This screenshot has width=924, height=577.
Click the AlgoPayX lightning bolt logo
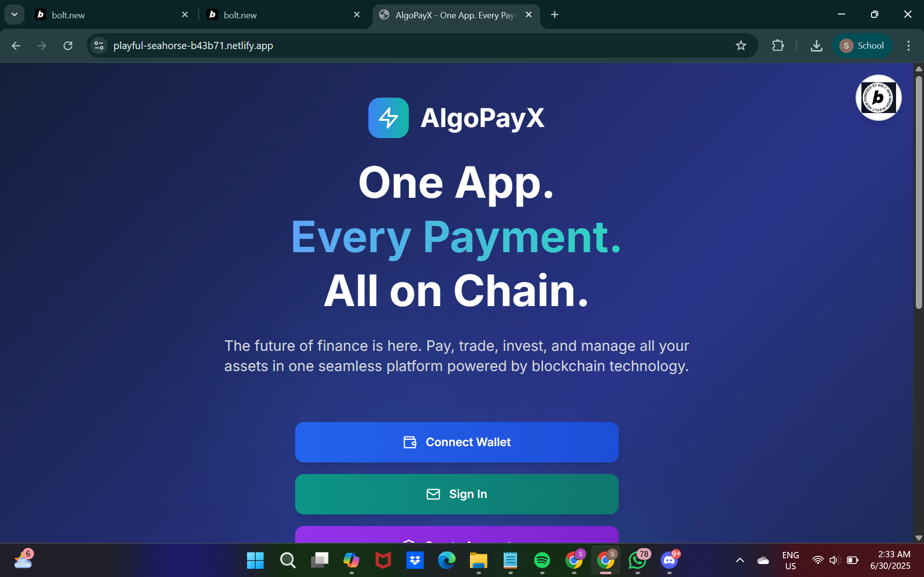(x=388, y=118)
